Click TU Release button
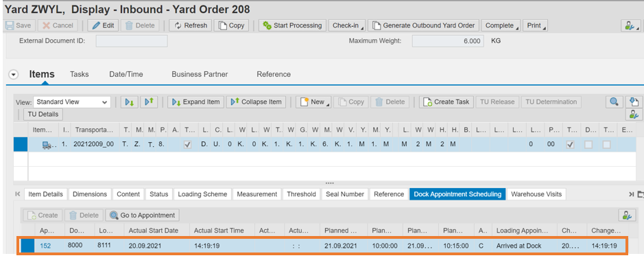644x258 pixels. click(497, 102)
